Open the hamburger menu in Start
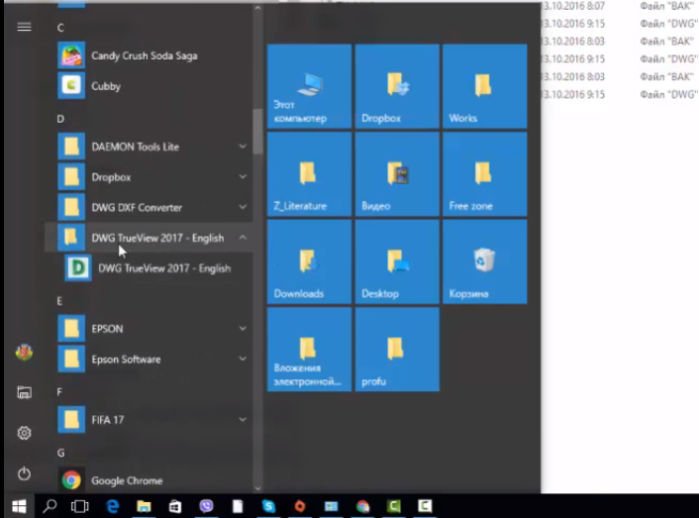The image size is (699, 518). [x=24, y=27]
